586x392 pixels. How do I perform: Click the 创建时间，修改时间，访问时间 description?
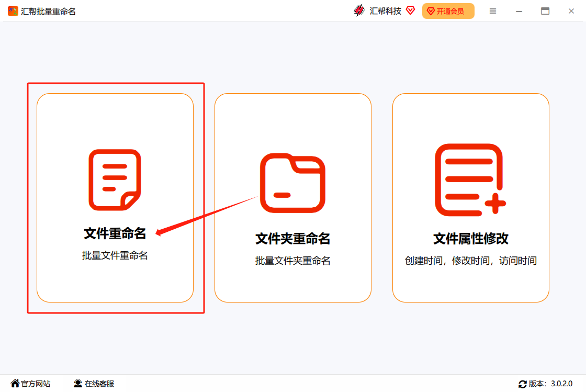coord(470,261)
